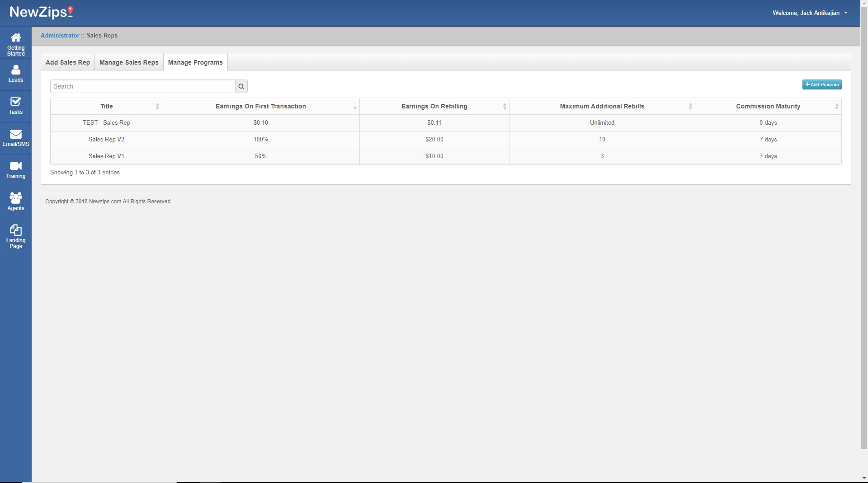Image resolution: width=868 pixels, height=483 pixels.
Task: Open Email/SMS from the sidebar
Action: (x=16, y=138)
